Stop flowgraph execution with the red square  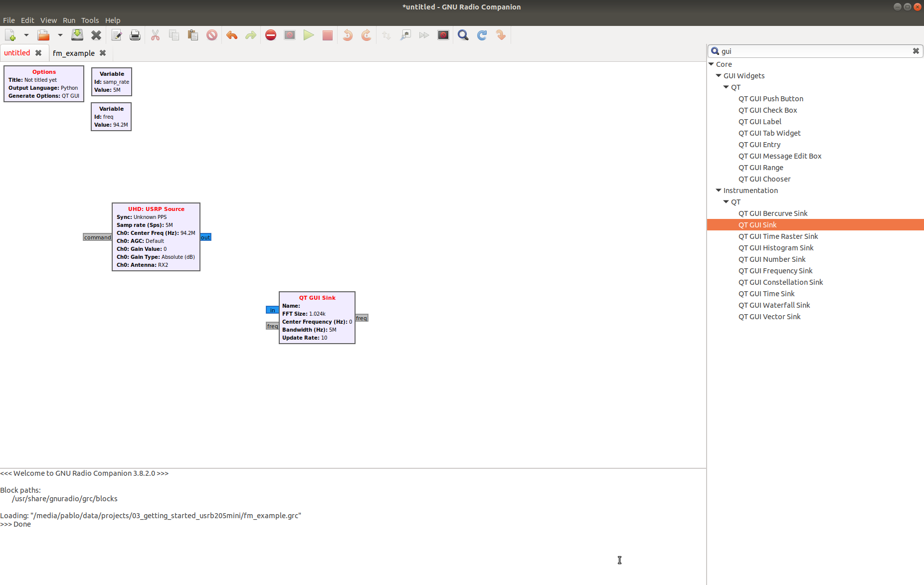tap(328, 35)
